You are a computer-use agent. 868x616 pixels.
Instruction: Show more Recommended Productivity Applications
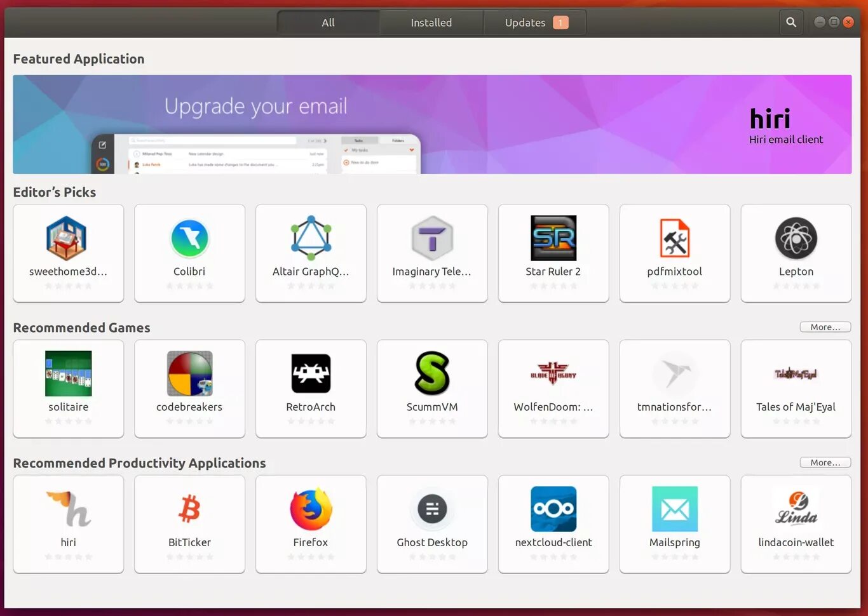pyautogui.click(x=825, y=462)
